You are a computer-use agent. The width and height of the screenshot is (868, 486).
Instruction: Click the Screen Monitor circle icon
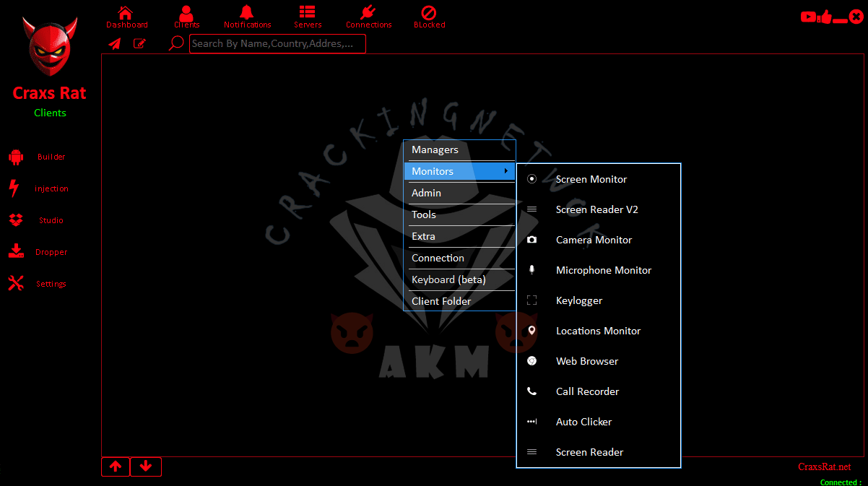(x=532, y=179)
